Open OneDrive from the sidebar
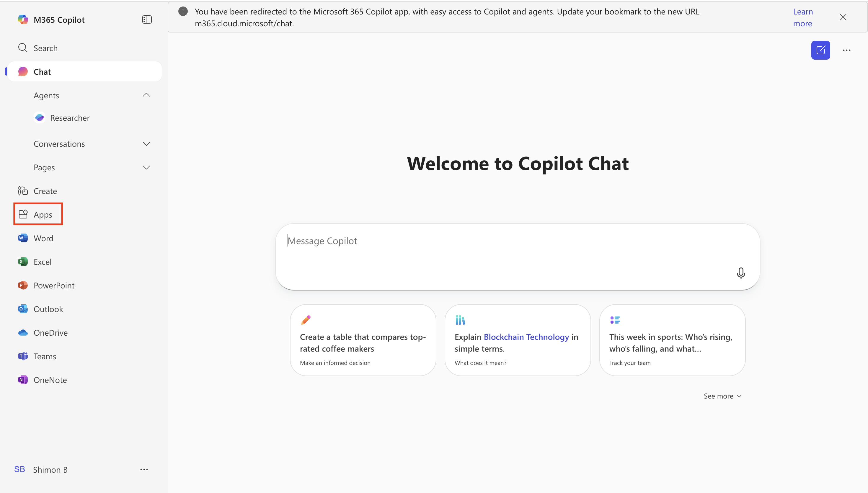The height and width of the screenshot is (493, 868). point(50,333)
